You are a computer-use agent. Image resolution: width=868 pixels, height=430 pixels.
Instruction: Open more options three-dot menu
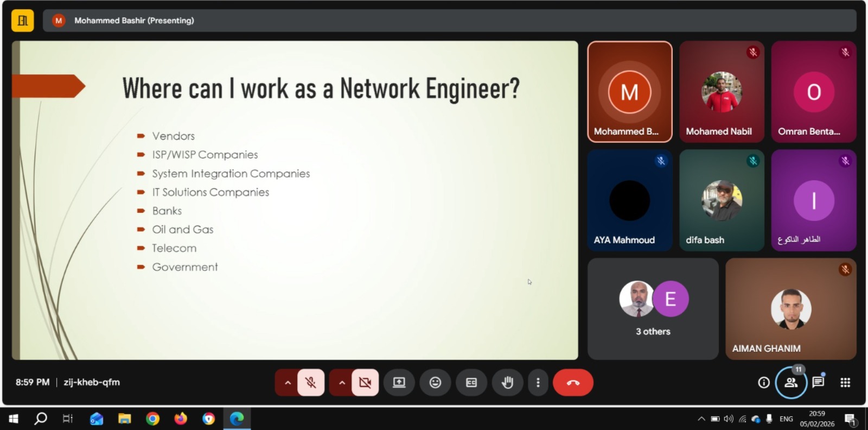(x=538, y=383)
